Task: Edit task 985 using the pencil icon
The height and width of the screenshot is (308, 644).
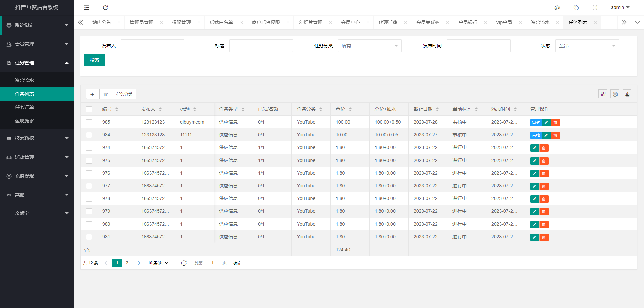Action: click(546, 123)
